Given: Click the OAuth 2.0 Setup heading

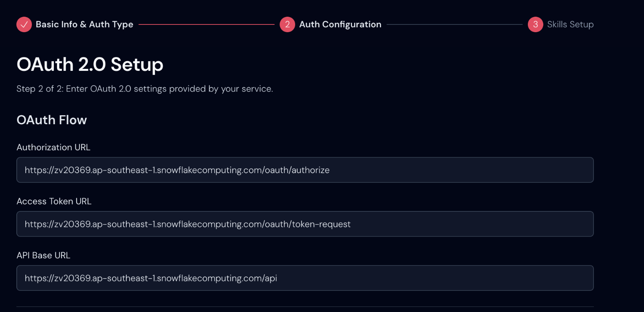Looking at the screenshot, I should (90, 64).
